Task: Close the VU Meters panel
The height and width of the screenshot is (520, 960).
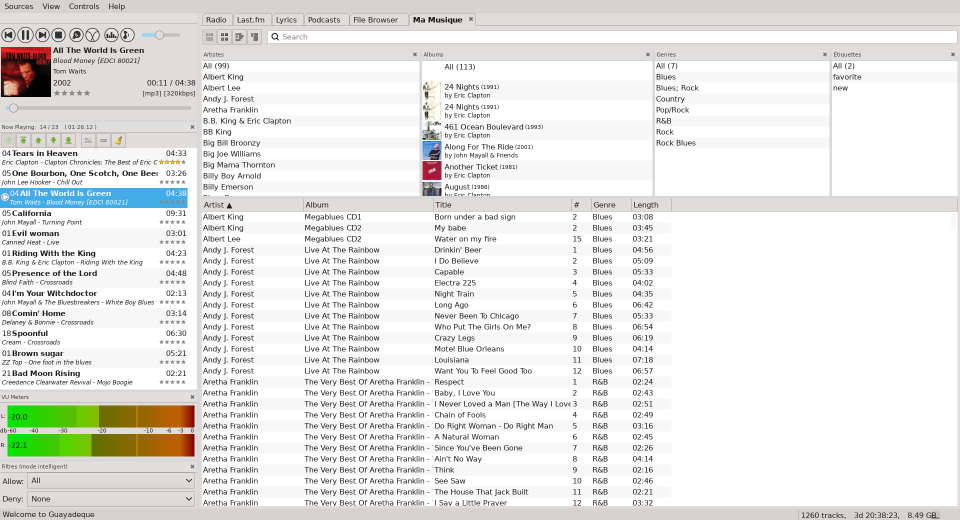Action: (x=192, y=397)
